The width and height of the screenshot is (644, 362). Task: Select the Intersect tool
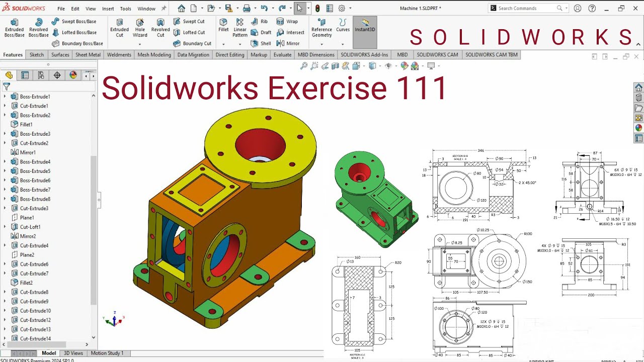(x=290, y=33)
